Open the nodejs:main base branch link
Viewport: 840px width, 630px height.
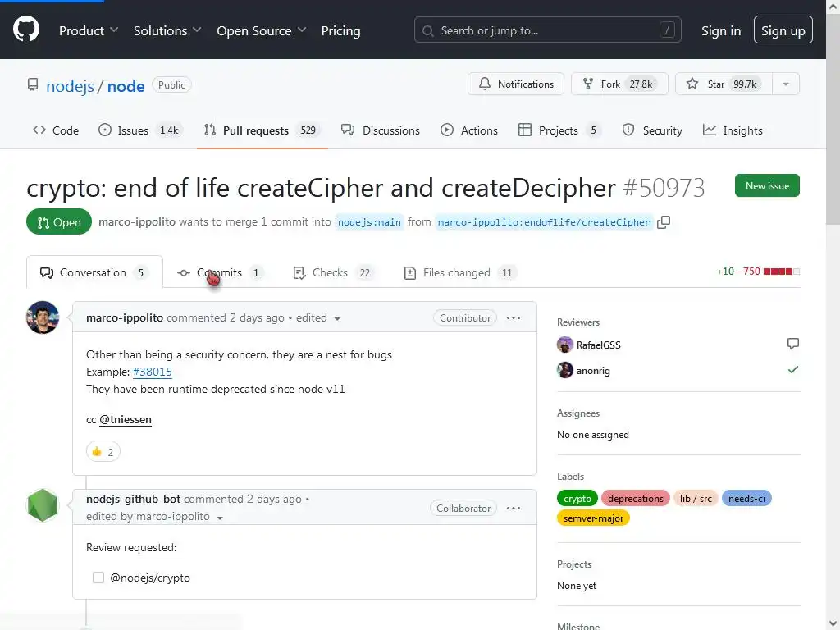[369, 221]
